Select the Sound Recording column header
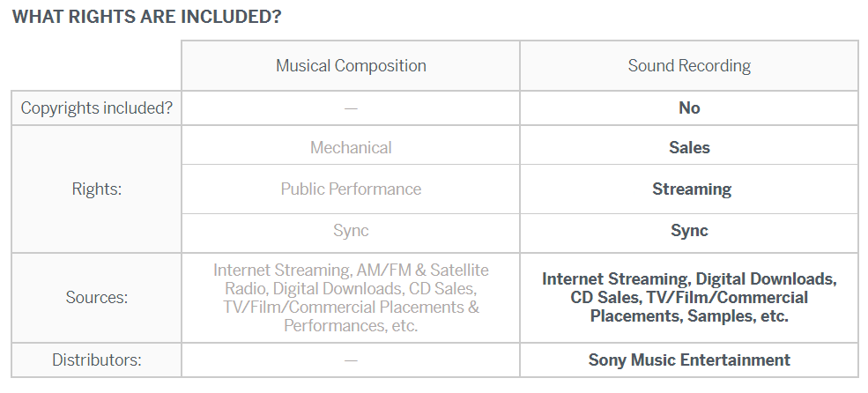Screen dimensions: 868x393 tap(689, 66)
